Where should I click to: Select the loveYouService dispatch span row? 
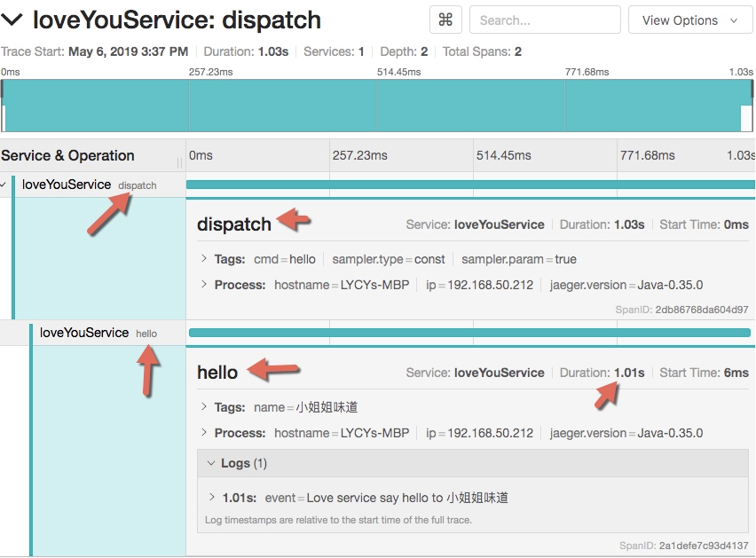coord(89,185)
